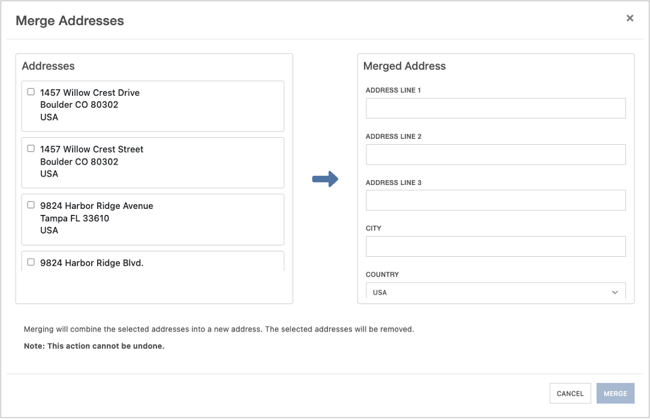The height and width of the screenshot is (419, 650).
Task: Click the Addresses list panel heading
Action: pos(48,66)
